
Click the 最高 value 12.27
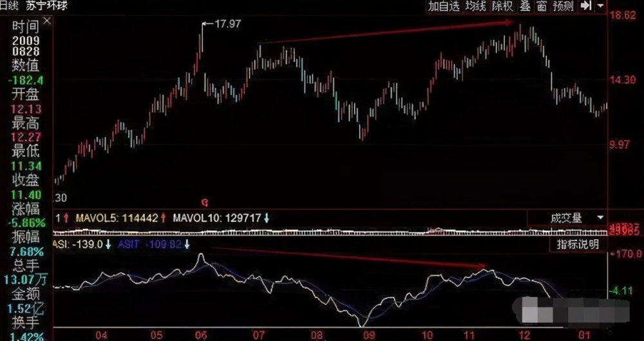coord(26,137)
